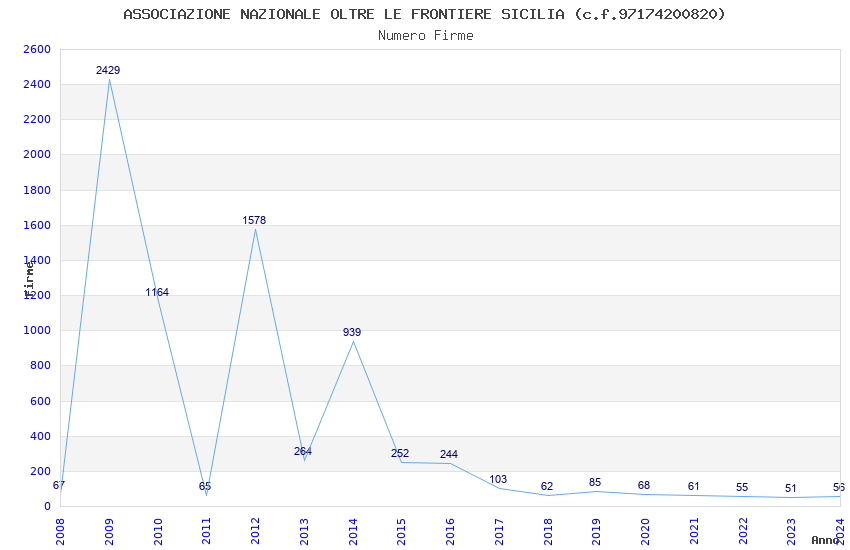
Task: Click the y-axis value 2200
Action: pos(37,119)
